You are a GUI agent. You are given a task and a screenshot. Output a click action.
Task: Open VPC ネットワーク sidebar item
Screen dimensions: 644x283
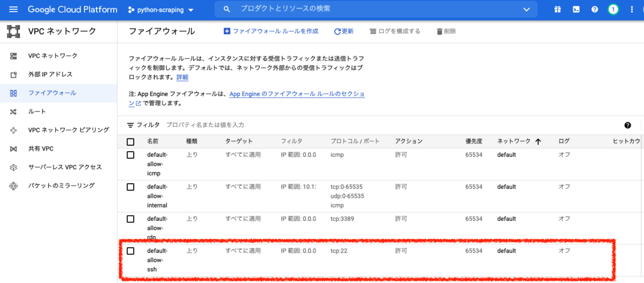tap(58, 56)
